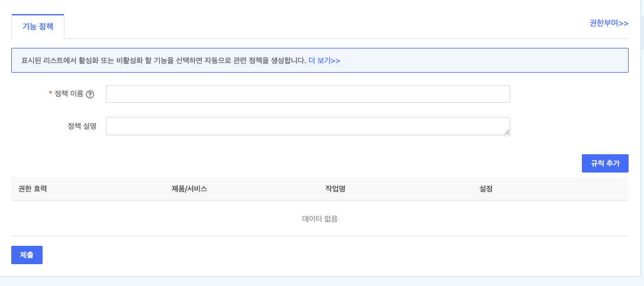Screen dimensions: 644x286
Task: Click the 제품/서비스 column header
Action: point(189,189)
